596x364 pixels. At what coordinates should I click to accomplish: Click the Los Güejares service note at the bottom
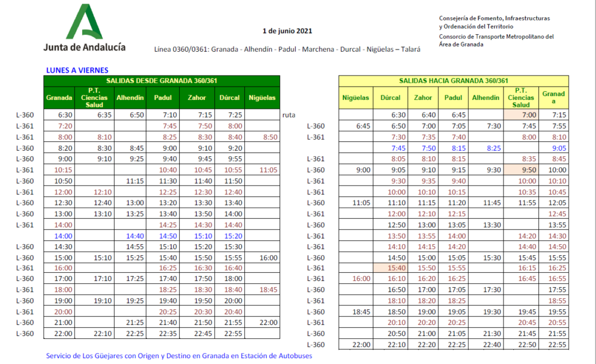tap(179, 355)
